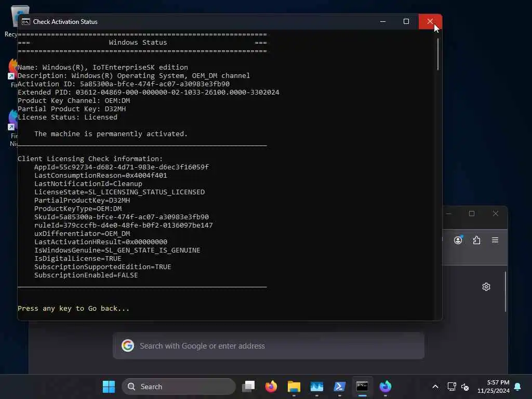The image size is (532, 399).
Task: Click 'Name: Windows(R), IoTEnterpriseSK edition' line
Action: (103, 67)
